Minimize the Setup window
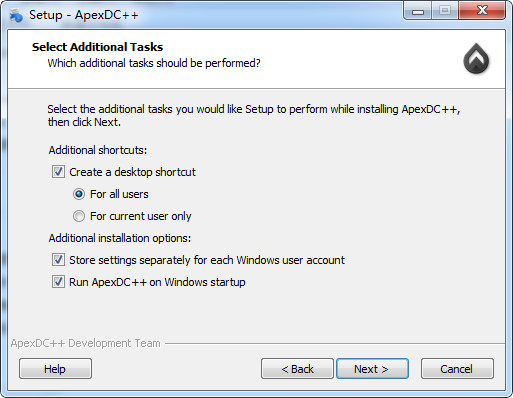Image resolution: width=513 pixels, height=398 pixels. pos(418,11)
